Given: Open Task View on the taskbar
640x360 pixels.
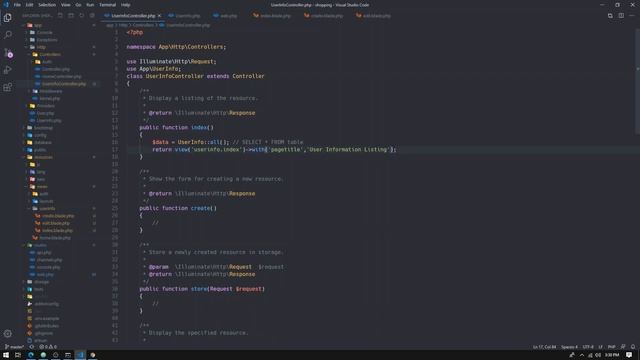Looking at the screenshot, I should tap(18, 355).
